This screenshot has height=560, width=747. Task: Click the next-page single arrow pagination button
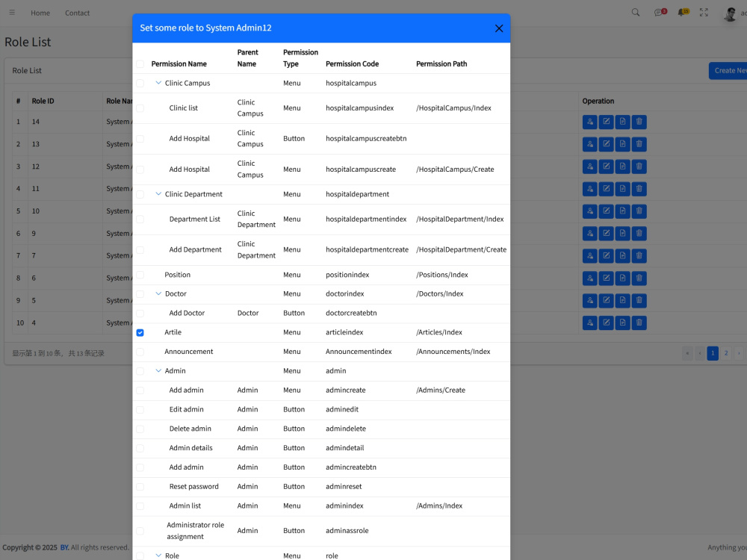click(739, 353)
